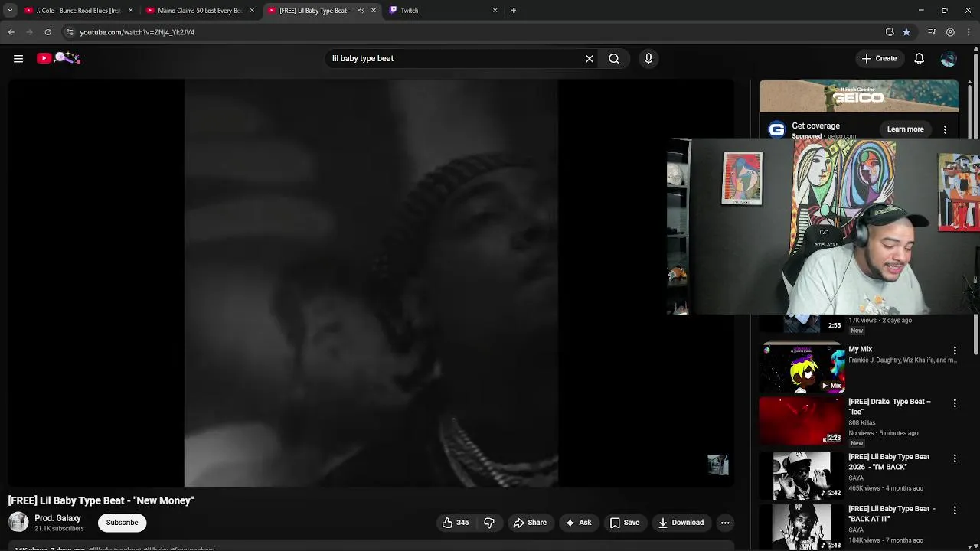Open the GEICO ad banner image
This screenshot has height=551, width=980.
point(859,96)
